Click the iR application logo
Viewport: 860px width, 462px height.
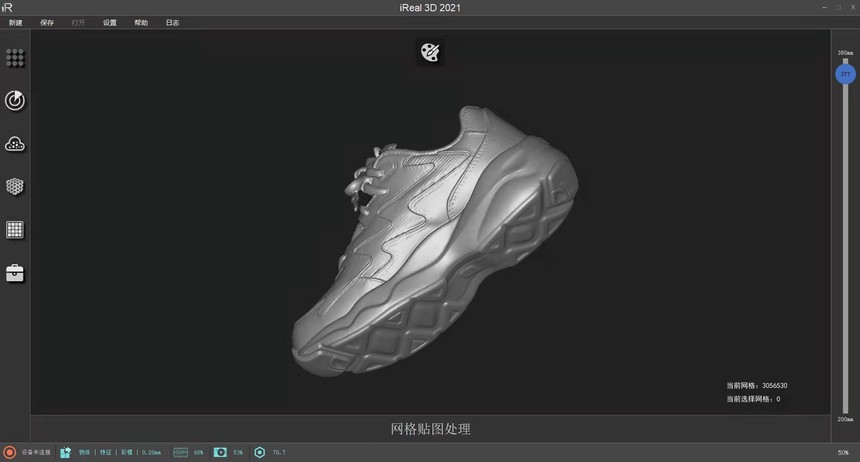[x=7, y=7]
